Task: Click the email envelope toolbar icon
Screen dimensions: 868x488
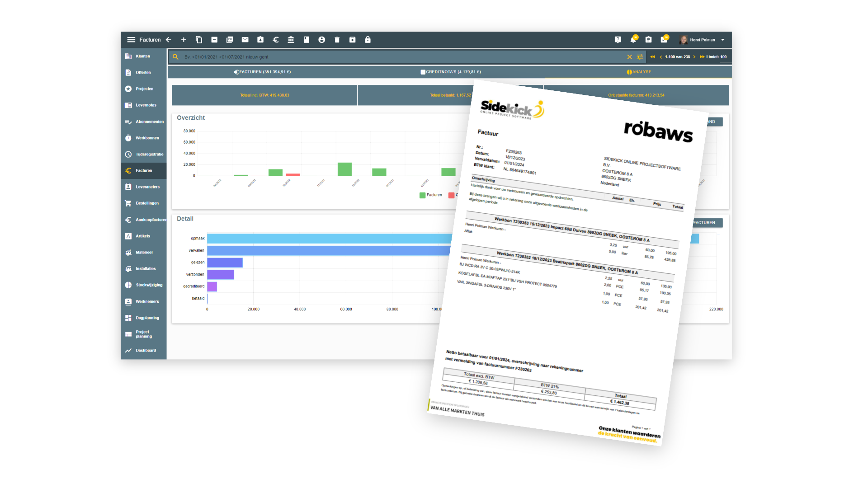Action: (245, 40)
